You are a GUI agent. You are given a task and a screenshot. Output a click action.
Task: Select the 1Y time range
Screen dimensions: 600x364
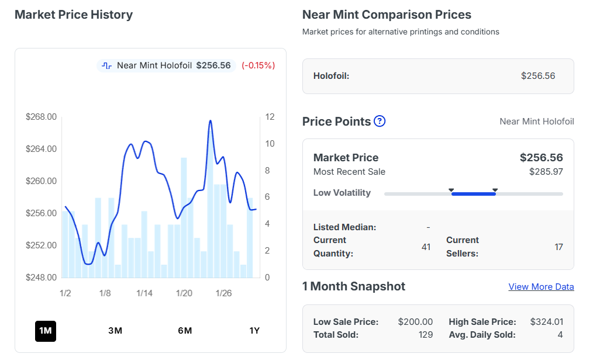[254, 331]
